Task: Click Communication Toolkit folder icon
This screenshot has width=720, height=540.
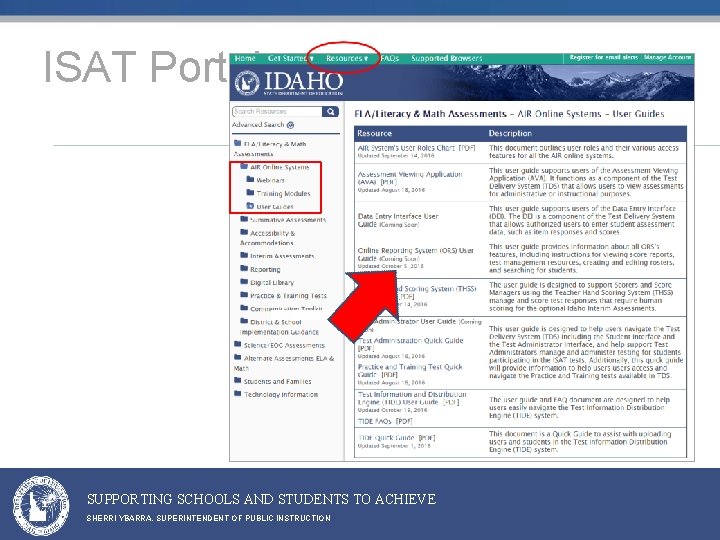Action: pyautogui.click(x=244, y=308)
